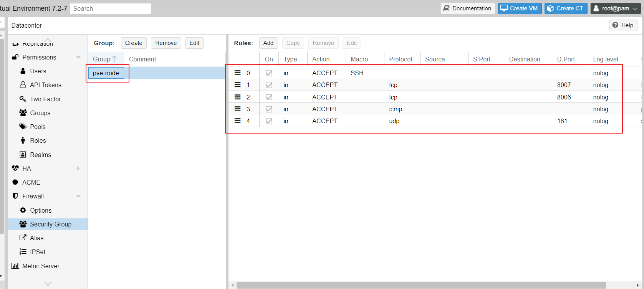
Task: Select the pve-node security group
Action: pyautogui.click(x=106, y=73)
